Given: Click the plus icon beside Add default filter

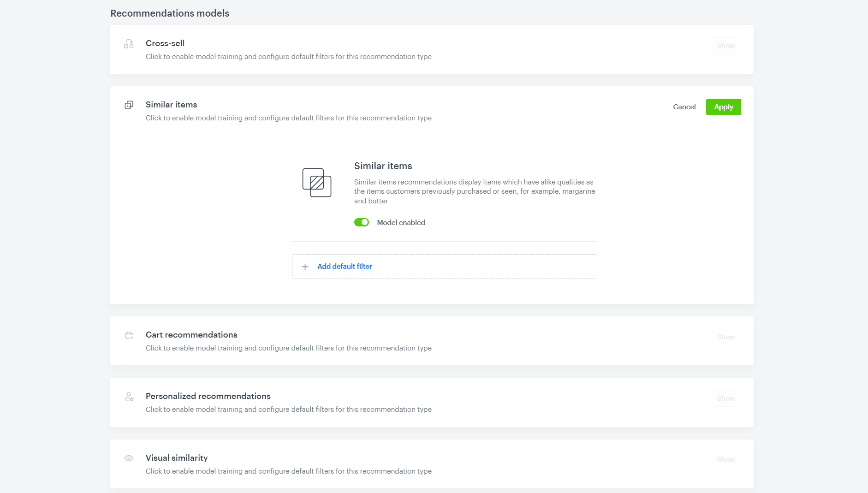Looking at the screenshot, I should 305,267.
